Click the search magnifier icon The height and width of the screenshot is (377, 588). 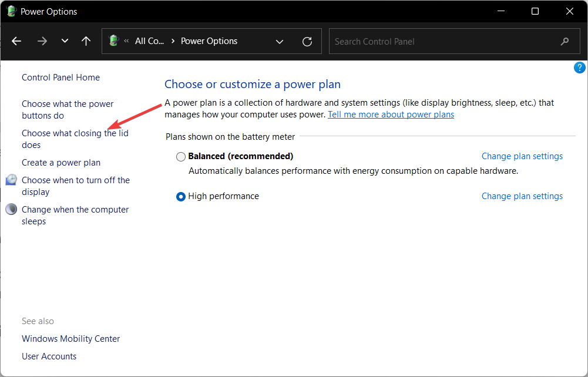[x=565, y=41]
